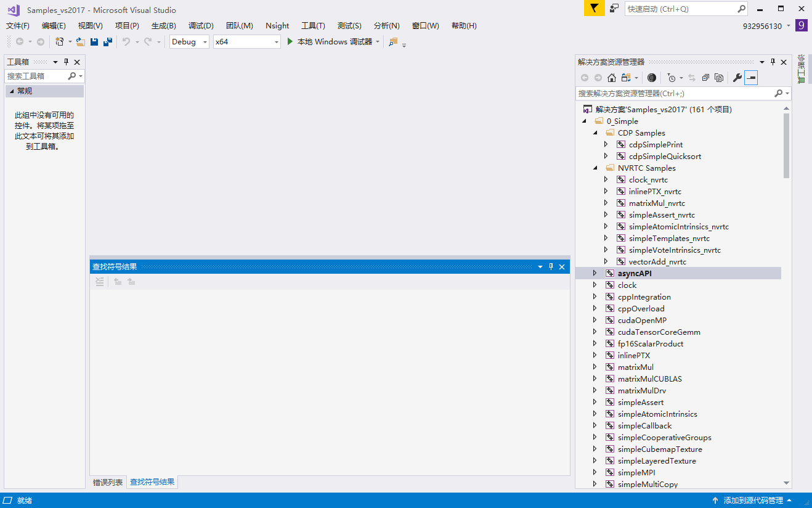Open Properties with the wrench icon

737,78
